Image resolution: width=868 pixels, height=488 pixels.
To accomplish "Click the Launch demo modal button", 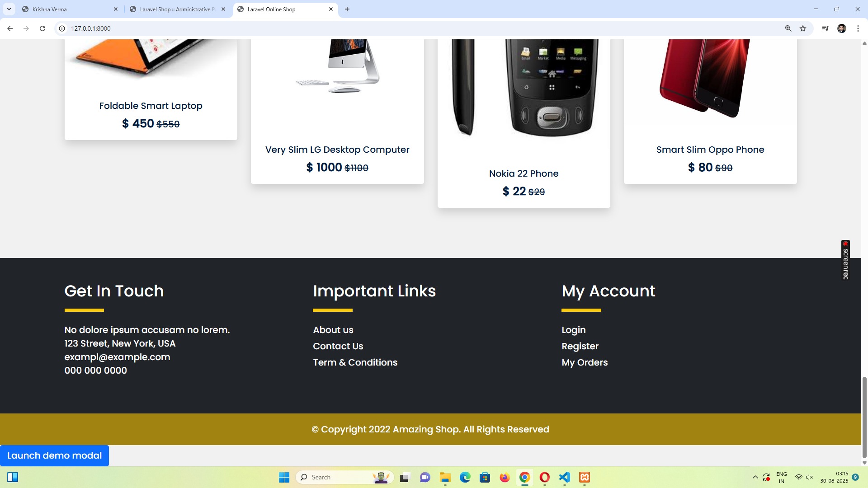I will click(x=54, y=455).
